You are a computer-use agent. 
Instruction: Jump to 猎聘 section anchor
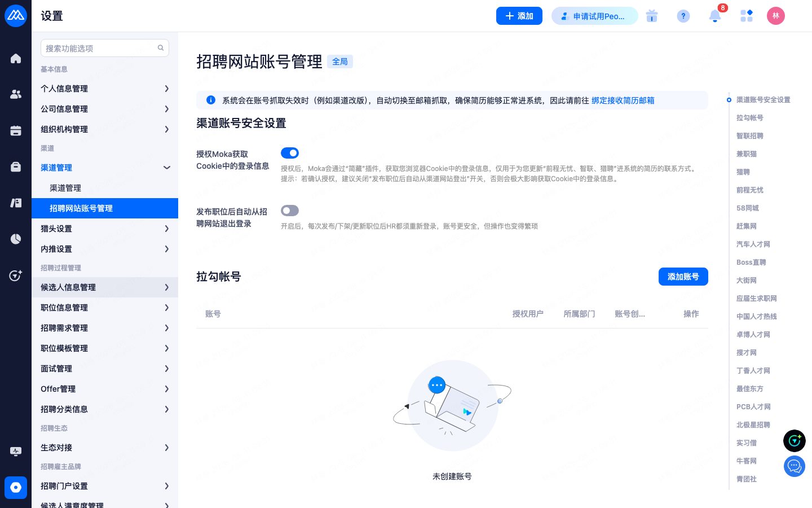coord(743,172)
